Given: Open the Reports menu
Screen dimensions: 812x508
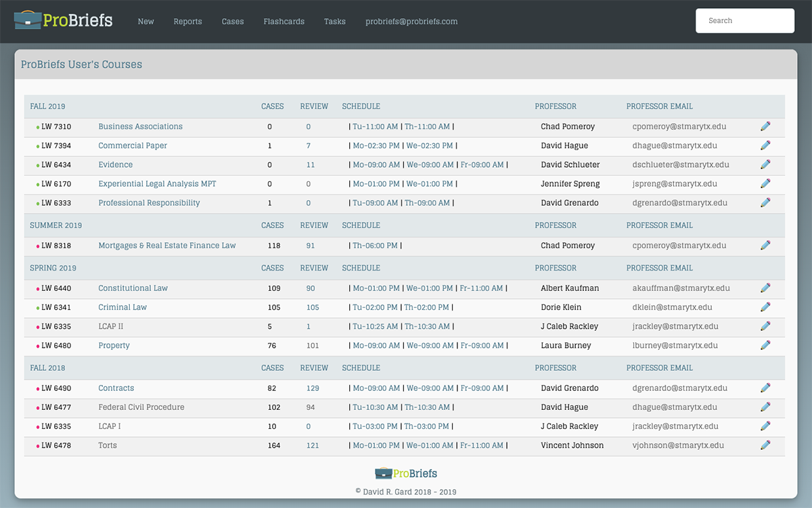Looking at the screenshot, I should (187, 21).
